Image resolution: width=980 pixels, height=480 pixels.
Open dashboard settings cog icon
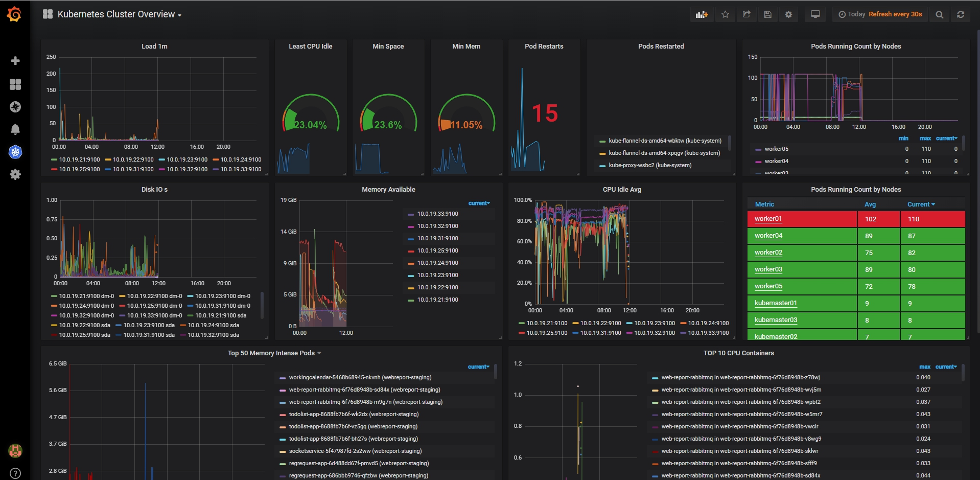coord(788,14)
